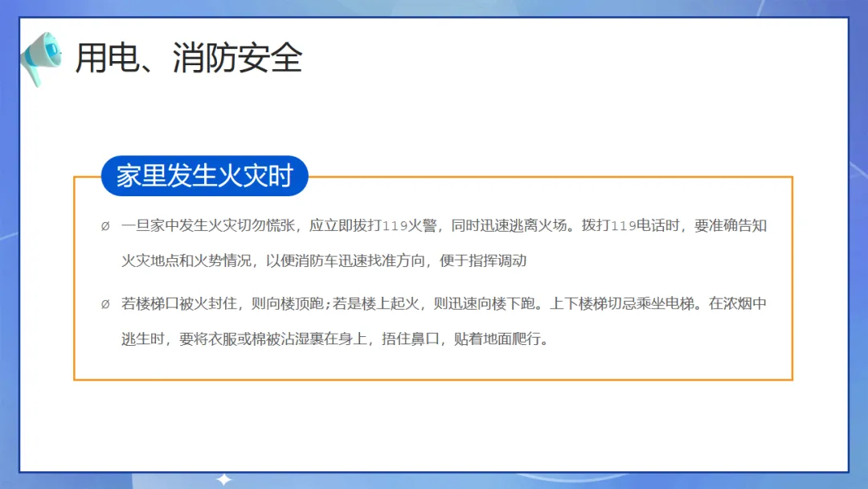Click the bullet symbol before 一旦家中发生火灾
The image size is (868, 489).
105,226
